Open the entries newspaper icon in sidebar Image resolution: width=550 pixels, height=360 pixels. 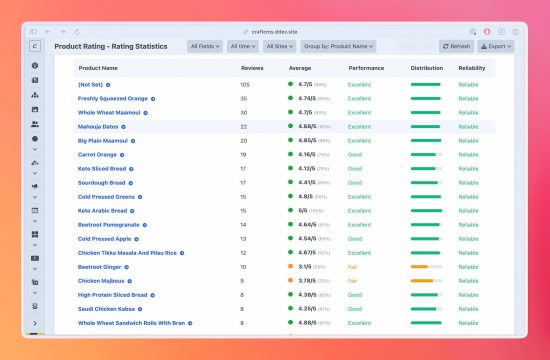pyautogui.click(x=35, y=80)
